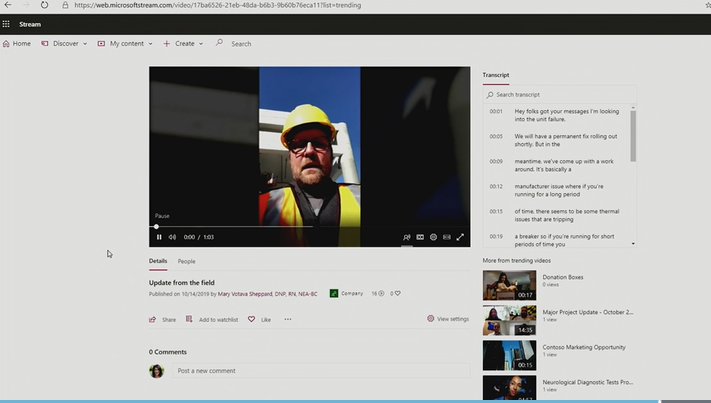Image resolution: width=711 pixels, height=403 pixels.
Task: Click the Share button below video
Action: point(162,319)
